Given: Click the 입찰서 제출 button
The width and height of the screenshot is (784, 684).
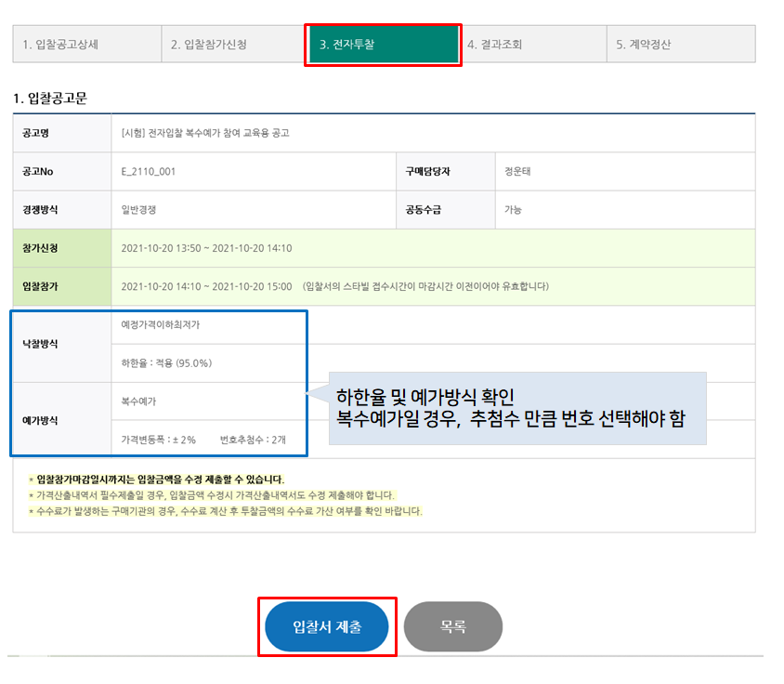Looking at the screenshot, I should click(x=326, y=626).
